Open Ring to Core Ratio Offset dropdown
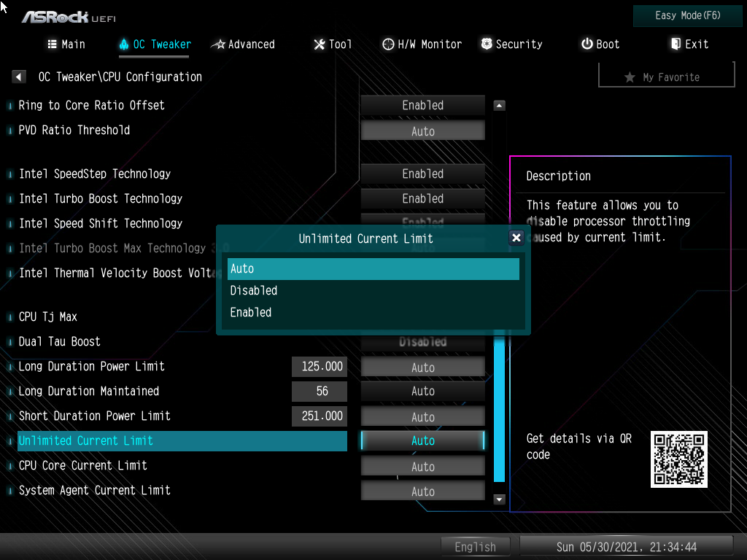The height and width of the screenshot is (560, 747). click(x=422, y=105)
